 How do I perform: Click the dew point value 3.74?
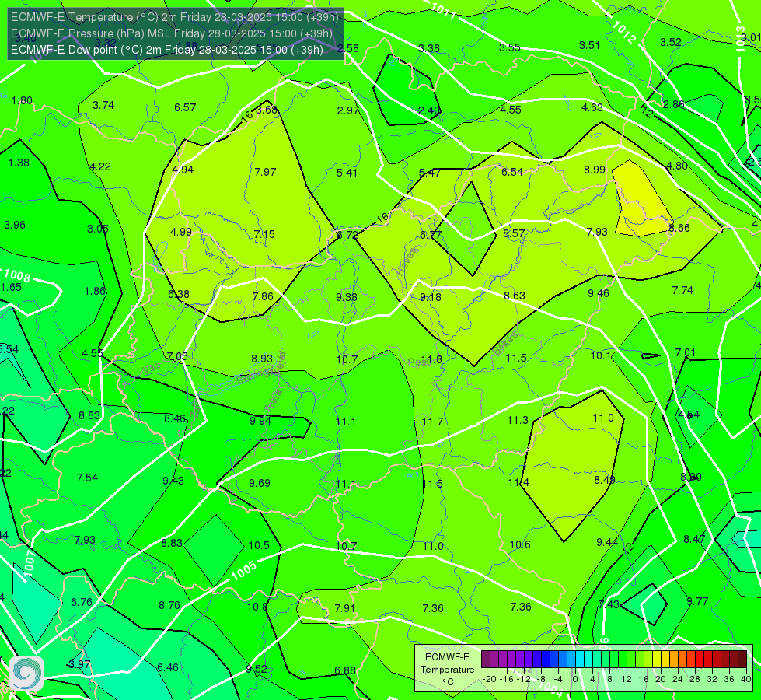pyautogui.click(x=103, y=105)
